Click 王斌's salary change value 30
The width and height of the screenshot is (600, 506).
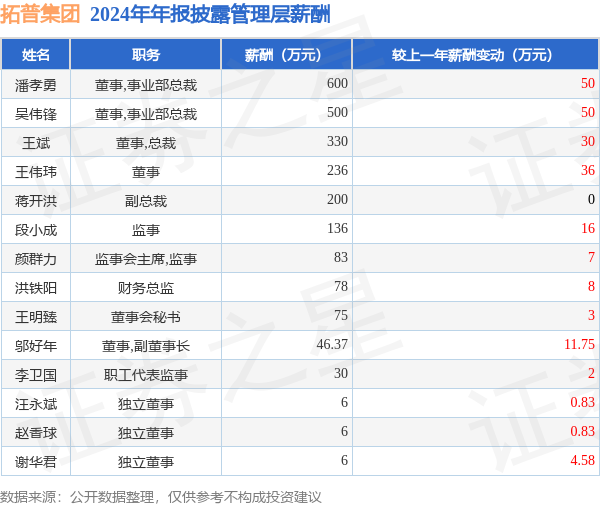[x=588, y=141]
